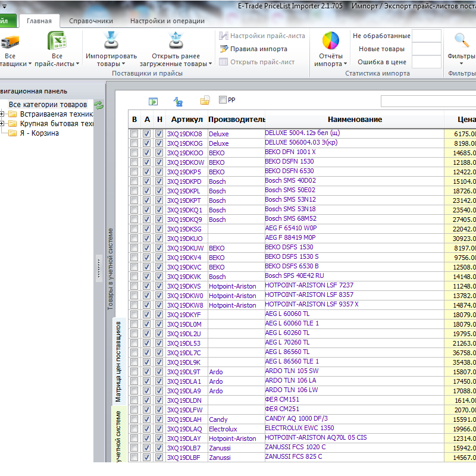Select the lower учетной системе vertical tab
The width and height of the screenshot is (476, 476).
118,434
